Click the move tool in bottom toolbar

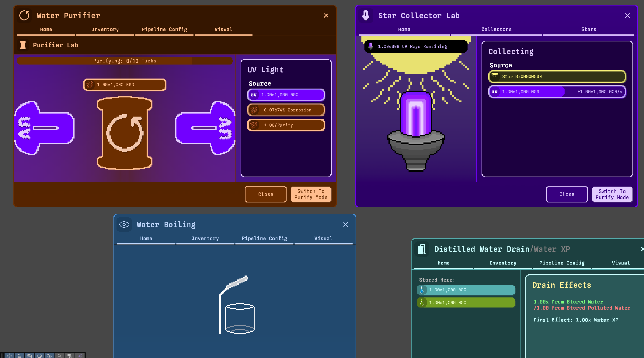pos(9,356)
